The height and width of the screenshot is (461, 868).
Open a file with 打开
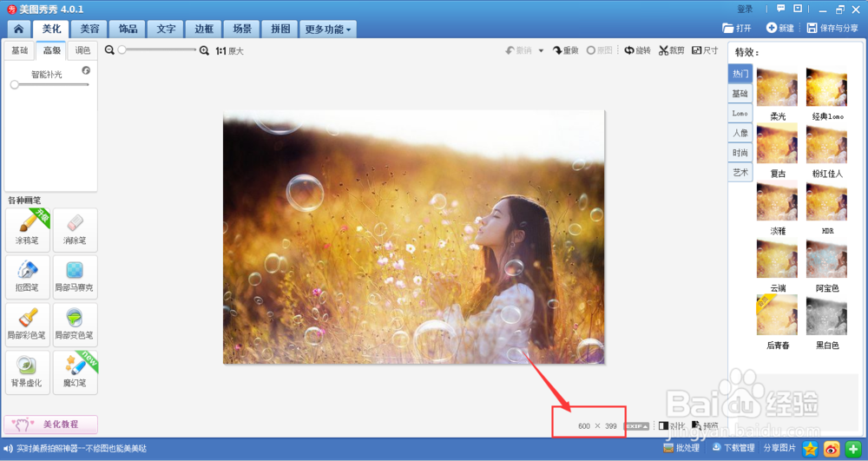737,29
